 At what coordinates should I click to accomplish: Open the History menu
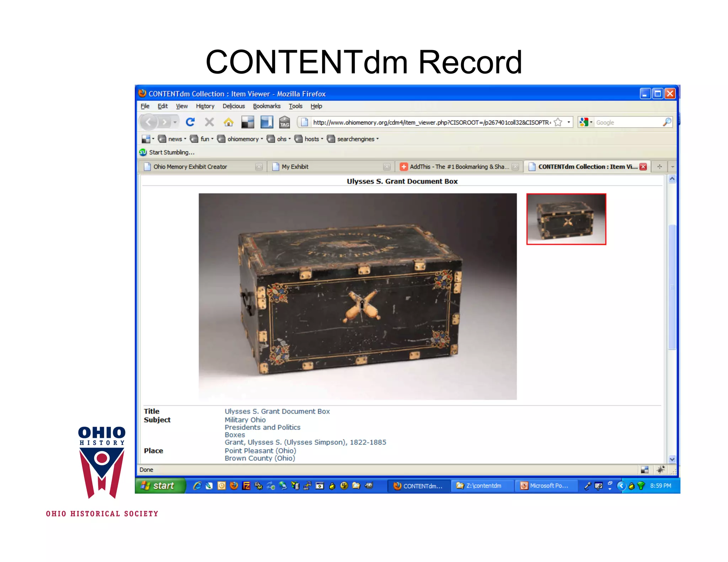[205, 106]
